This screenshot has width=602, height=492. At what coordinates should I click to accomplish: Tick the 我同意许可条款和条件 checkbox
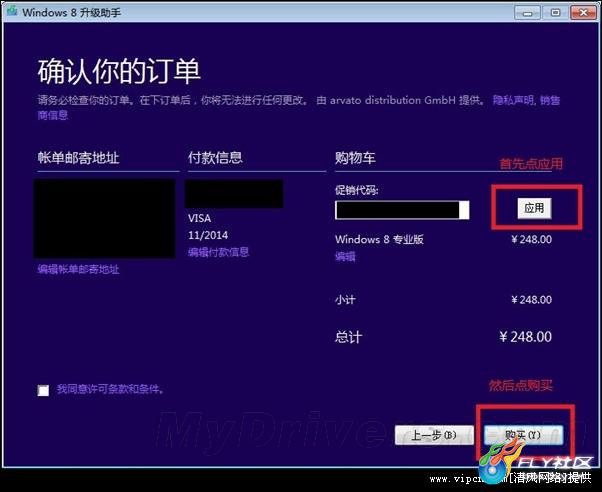click(43, 390)
